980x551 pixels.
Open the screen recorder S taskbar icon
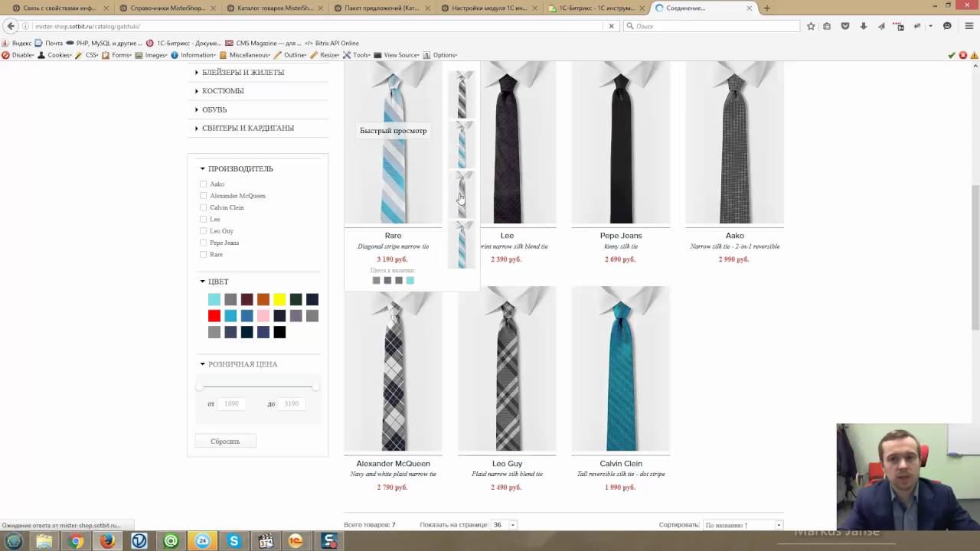[329, 541]
